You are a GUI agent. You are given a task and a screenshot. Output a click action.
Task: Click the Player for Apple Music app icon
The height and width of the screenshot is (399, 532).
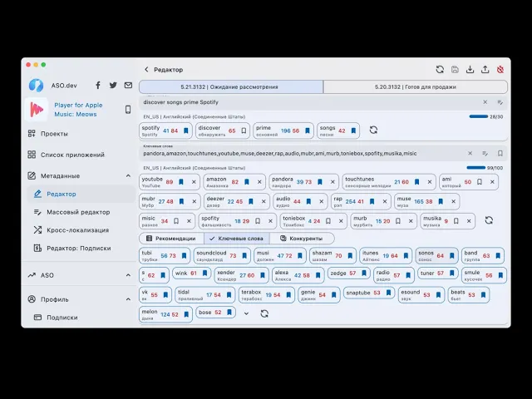click(37, 110)
